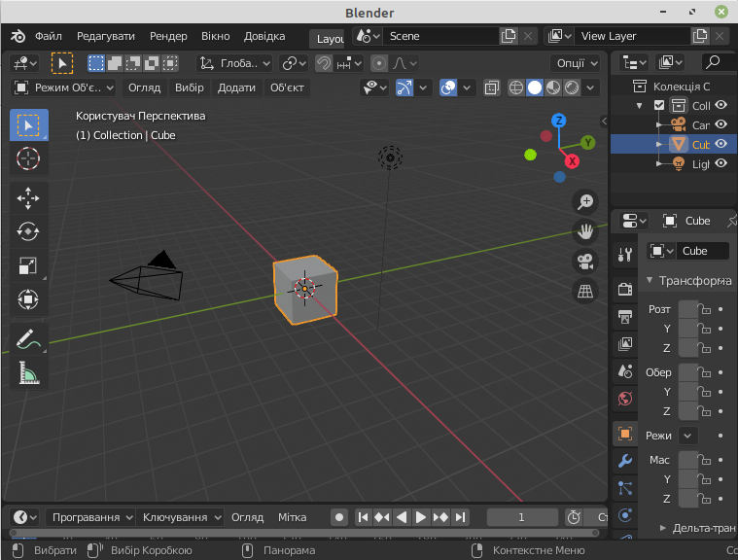Open the Object Mode dropdown
The width and height of the screenshot is (738, 560).
(x=63, y=87)
